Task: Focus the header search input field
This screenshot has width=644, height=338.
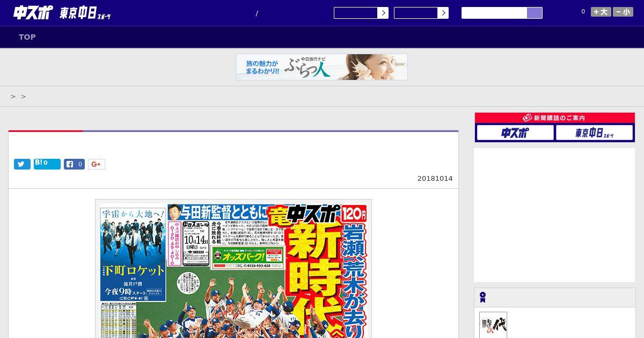Action: click(x=494, y=13)
